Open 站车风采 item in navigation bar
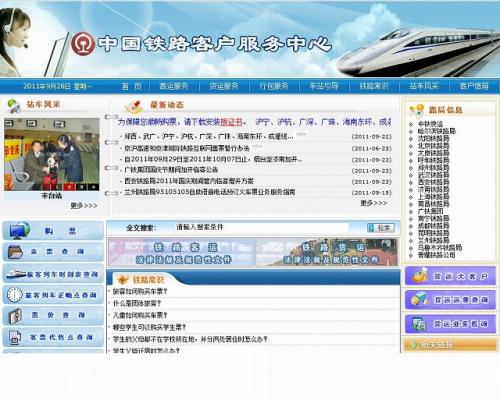The height and width of the screenshot is (400, 500). tap(424, 86)
